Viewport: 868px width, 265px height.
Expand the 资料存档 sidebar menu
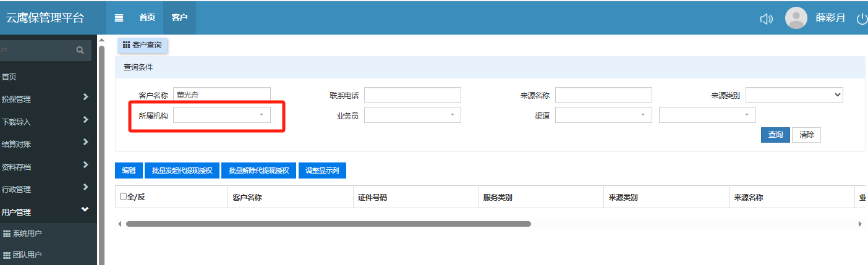click(x=48, y=167)
